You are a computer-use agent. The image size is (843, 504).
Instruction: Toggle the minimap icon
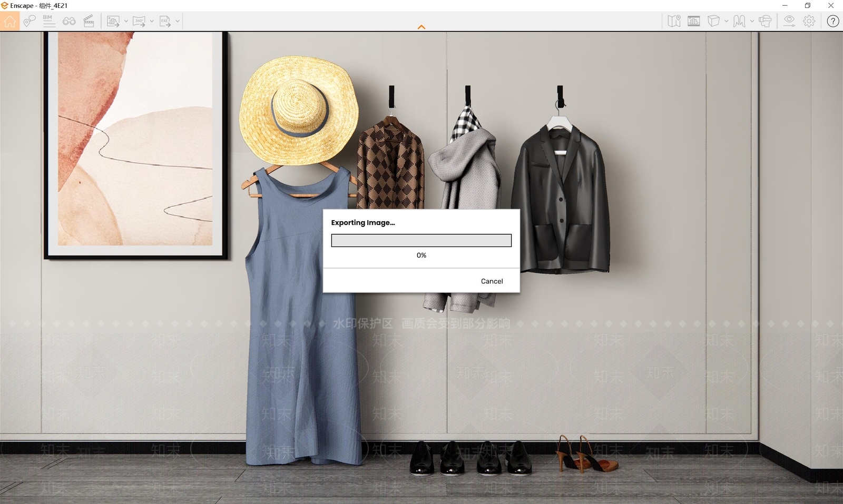674,21
